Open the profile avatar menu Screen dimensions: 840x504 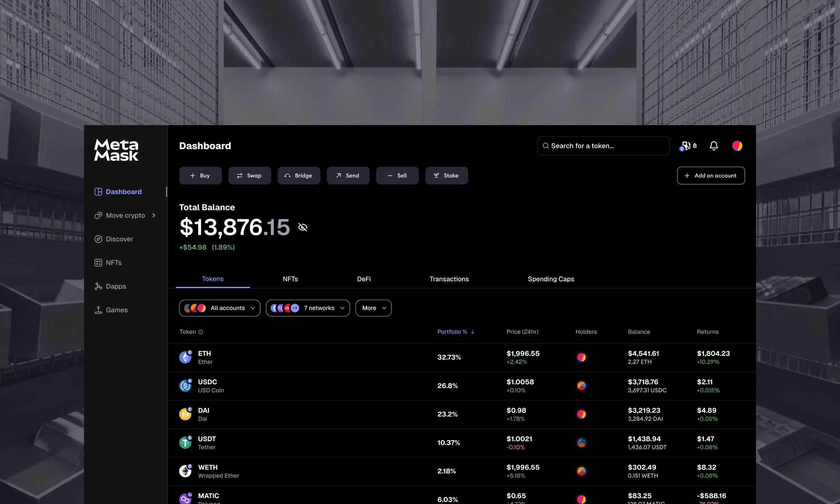coord(737,146)
